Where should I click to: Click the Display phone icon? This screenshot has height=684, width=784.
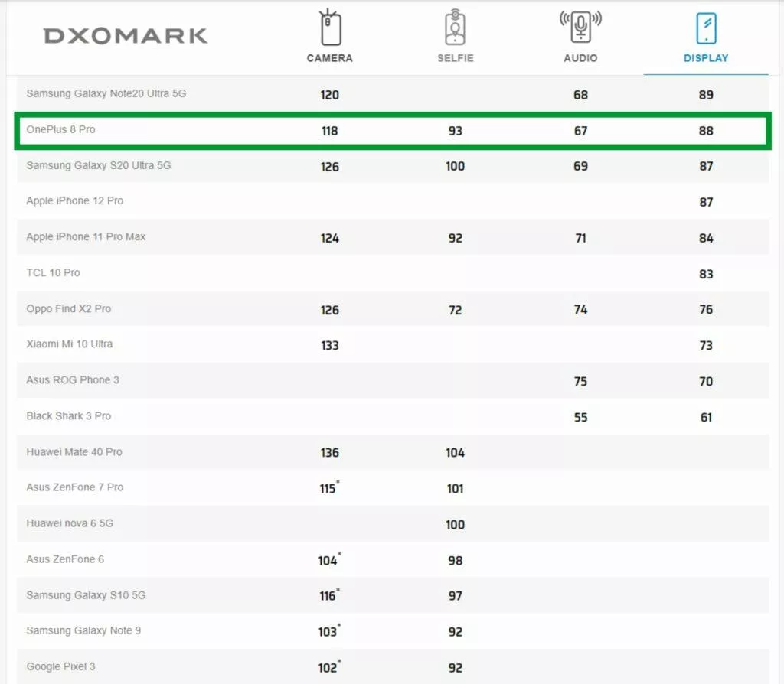(x=706, y=28)
